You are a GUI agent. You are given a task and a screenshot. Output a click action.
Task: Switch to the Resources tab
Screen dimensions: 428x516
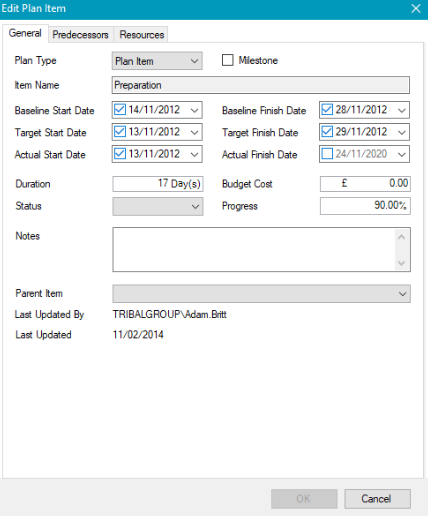tap(142, 35)
